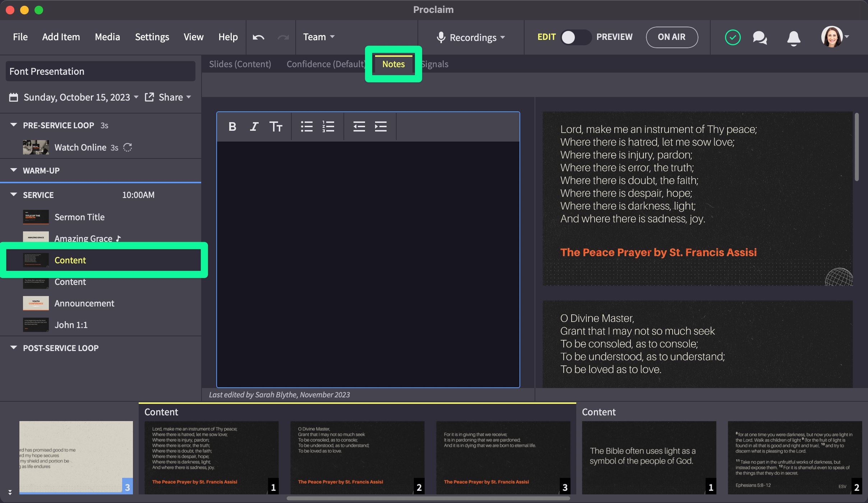Open the chat messages icon
Viewport: 868px width, 503px height.
click(x=759, y=37)
